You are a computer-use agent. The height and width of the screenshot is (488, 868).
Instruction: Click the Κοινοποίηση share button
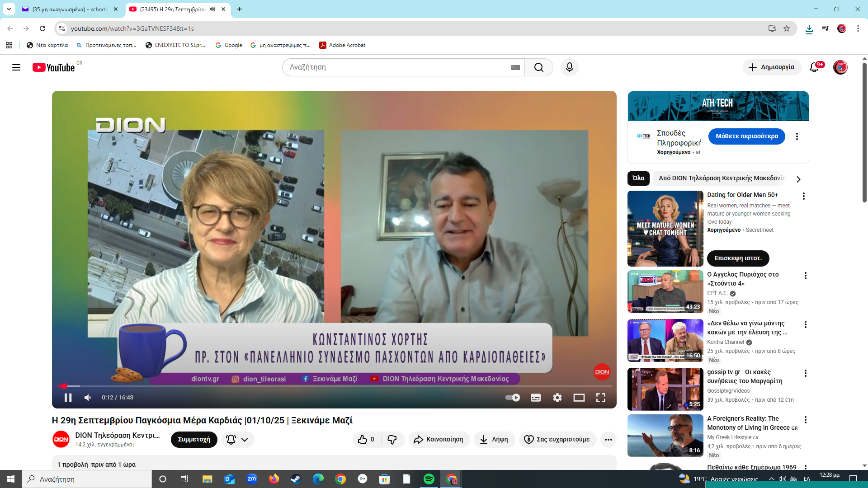tap(439, 439)
